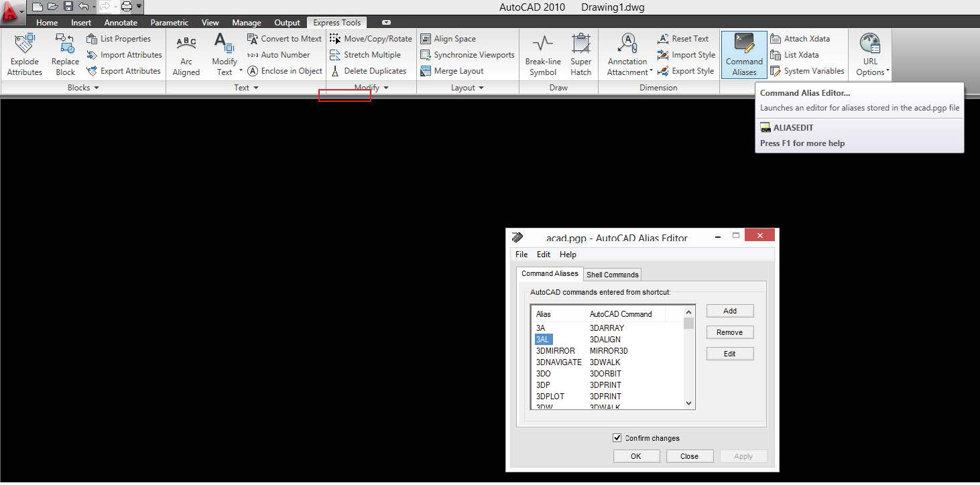
Task: Click Auto Number tool
Action: coord(278,55)
